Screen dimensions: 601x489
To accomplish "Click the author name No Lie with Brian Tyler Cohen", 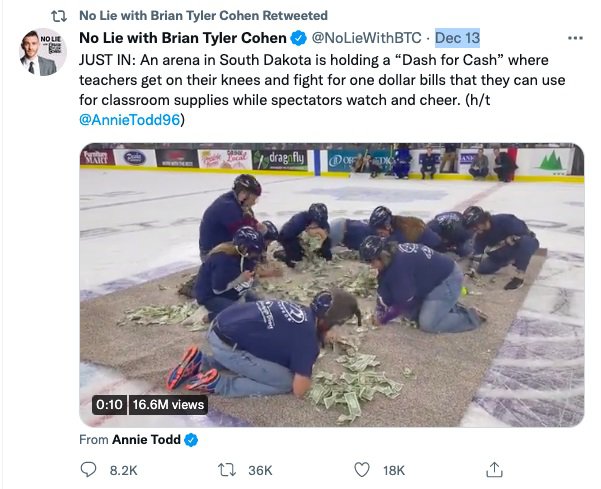I will point(182,38).
